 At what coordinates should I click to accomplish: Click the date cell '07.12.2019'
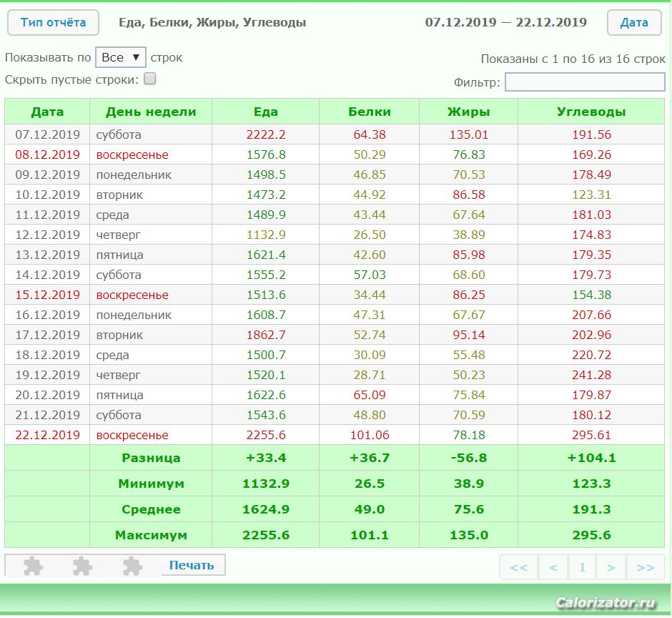pyautogui.click(x=48, y=134)
